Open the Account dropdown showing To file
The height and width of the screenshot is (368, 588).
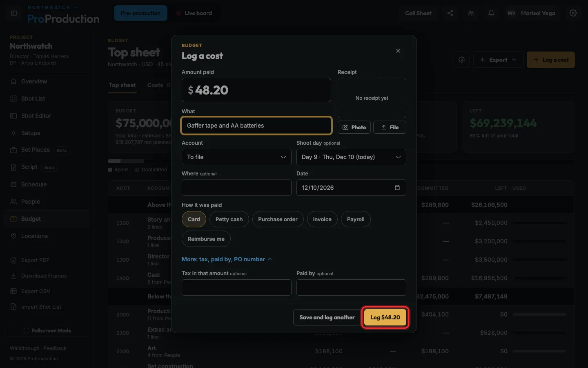[236, 157]
